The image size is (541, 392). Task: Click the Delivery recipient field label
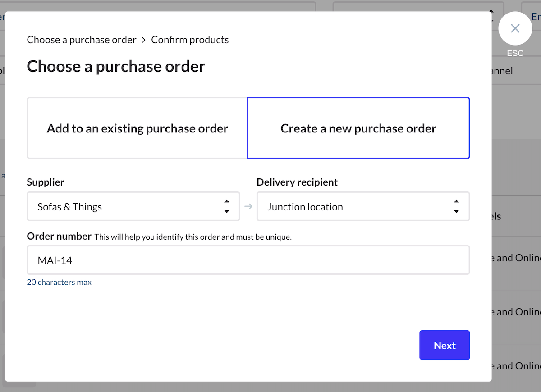coord(297,182)
